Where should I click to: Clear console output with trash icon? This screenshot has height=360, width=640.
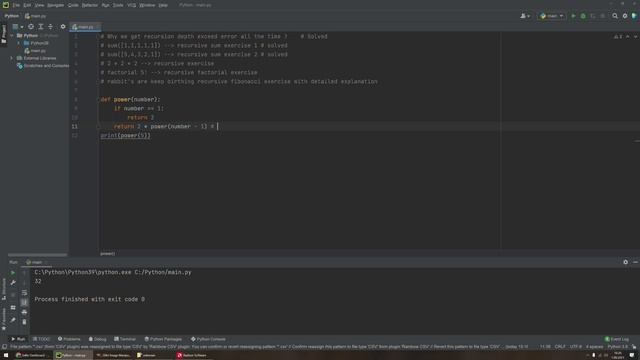point(24,322)
